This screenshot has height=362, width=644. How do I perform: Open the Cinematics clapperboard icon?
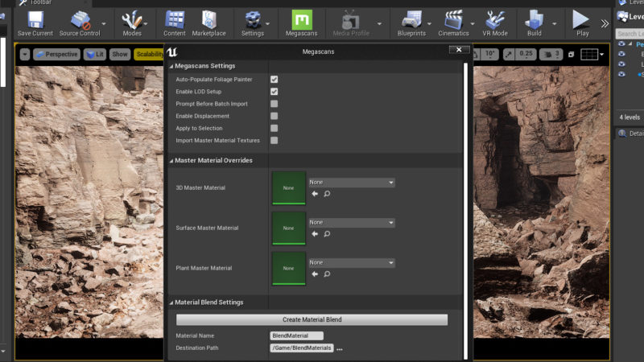pos(453,23)
